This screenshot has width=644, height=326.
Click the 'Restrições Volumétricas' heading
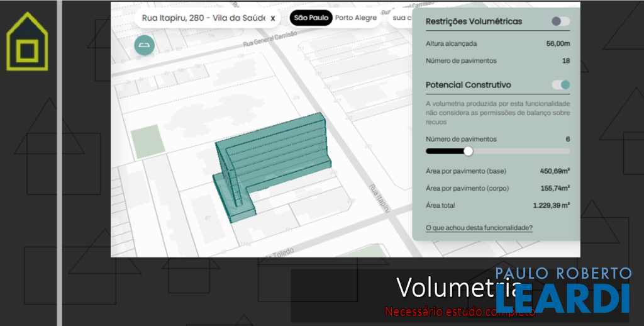(474, 21)
